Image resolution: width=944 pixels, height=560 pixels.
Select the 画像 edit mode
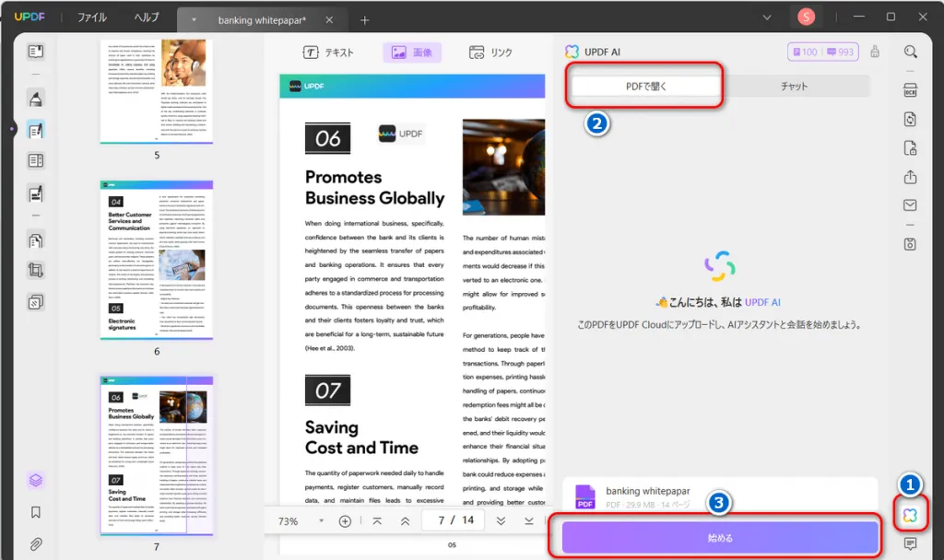412,52
